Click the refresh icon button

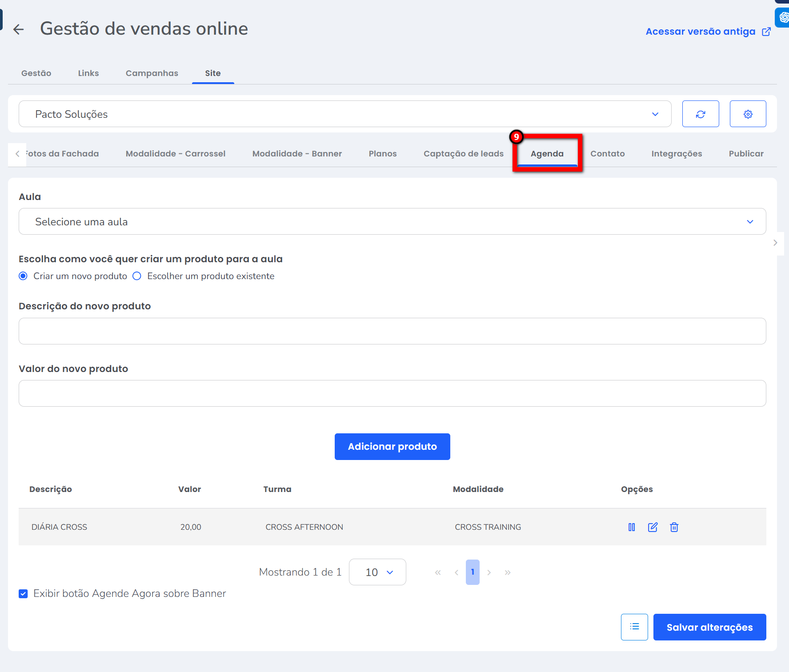(701, 114)
